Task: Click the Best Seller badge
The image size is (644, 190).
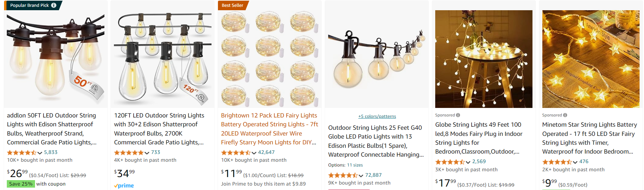Action: [x=233, y=5]
